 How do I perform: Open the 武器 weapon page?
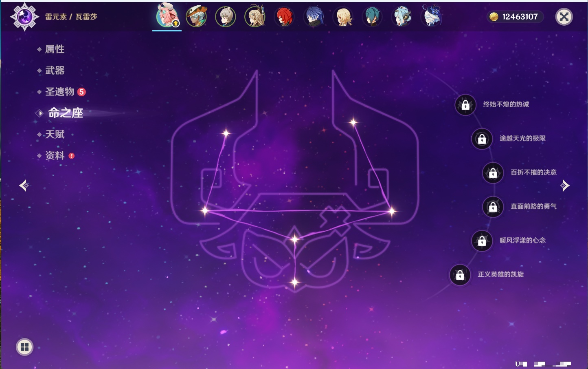[55, 71]
